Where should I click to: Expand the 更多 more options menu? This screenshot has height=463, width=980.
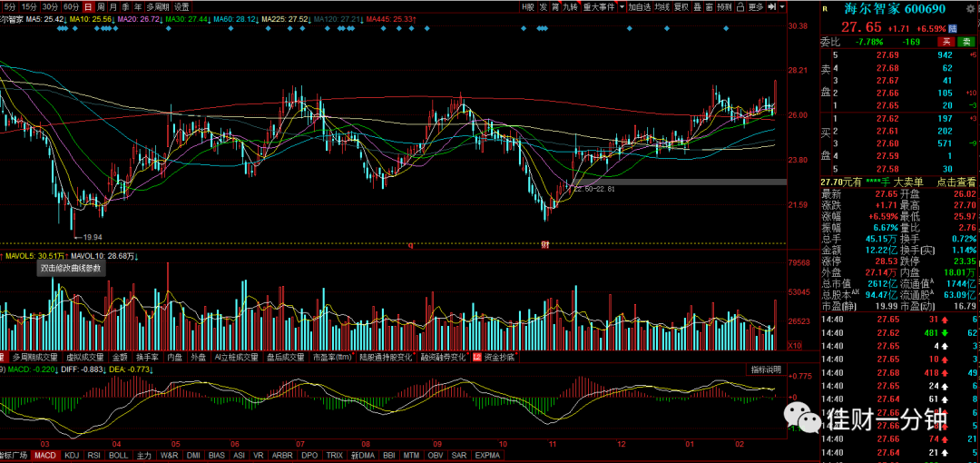pos(756,7)
